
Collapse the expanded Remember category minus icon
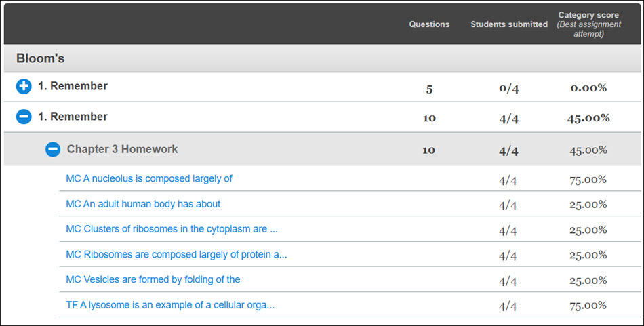tap(24, 117)
